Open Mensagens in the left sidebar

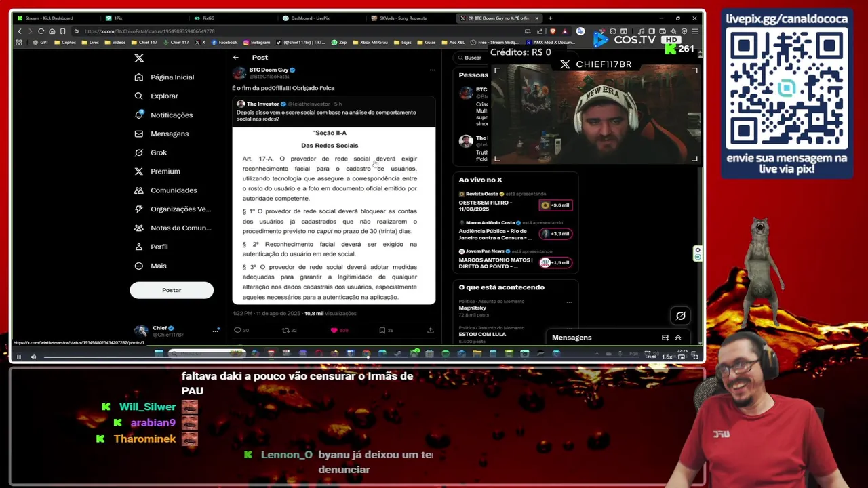tap(162, 134)
